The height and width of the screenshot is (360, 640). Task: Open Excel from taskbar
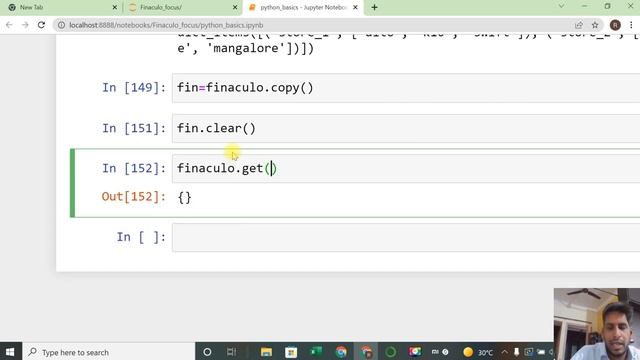316,352
